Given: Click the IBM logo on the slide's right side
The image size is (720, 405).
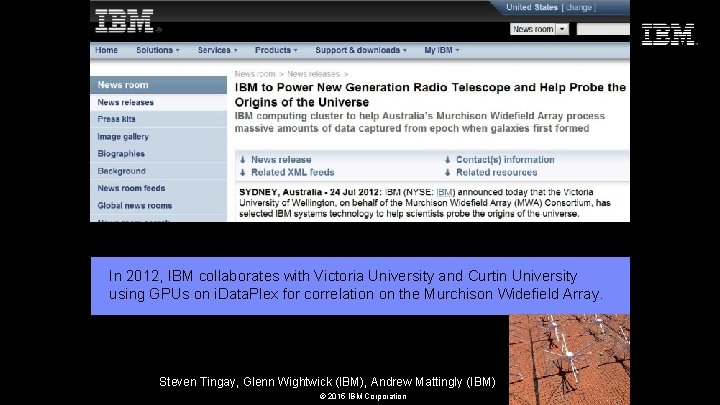Looking at the screenshot, I should (669, 34).
